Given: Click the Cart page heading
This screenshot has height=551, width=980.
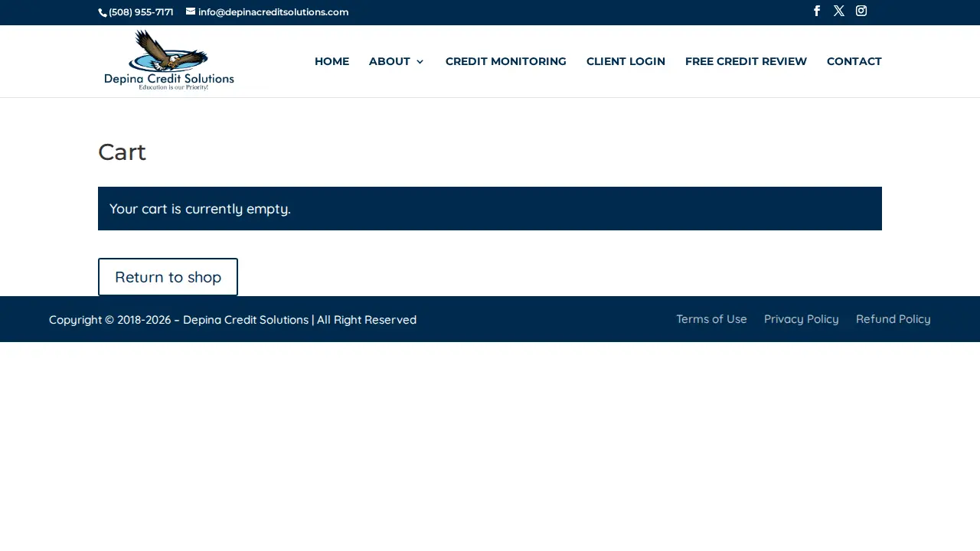Looking at the screenshot, I should (x=122, y=152).
